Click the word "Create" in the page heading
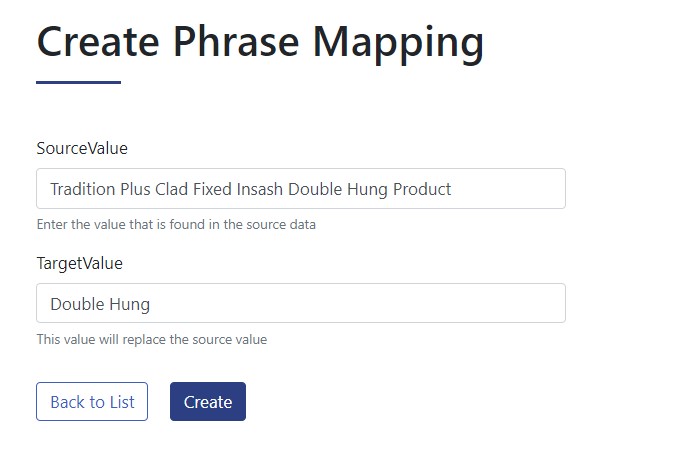This screenshot has width=677, height=471. tap(98, 42)
